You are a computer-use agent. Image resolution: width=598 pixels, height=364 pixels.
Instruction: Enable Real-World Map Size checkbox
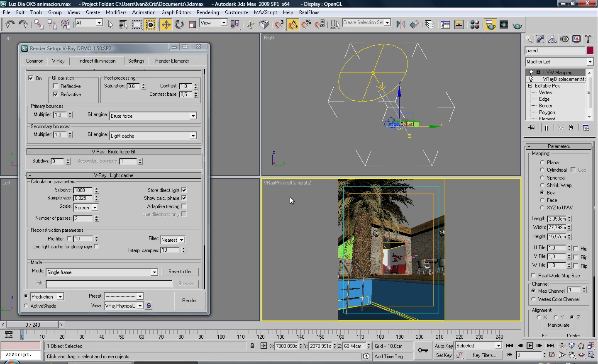[x=533, y=276]
